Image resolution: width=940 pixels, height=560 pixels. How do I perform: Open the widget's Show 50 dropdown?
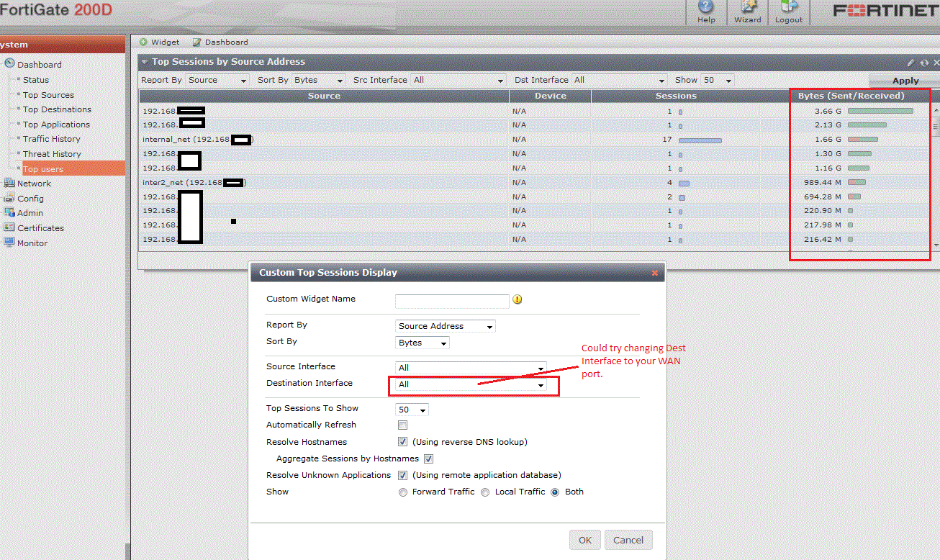pos(718,80)
